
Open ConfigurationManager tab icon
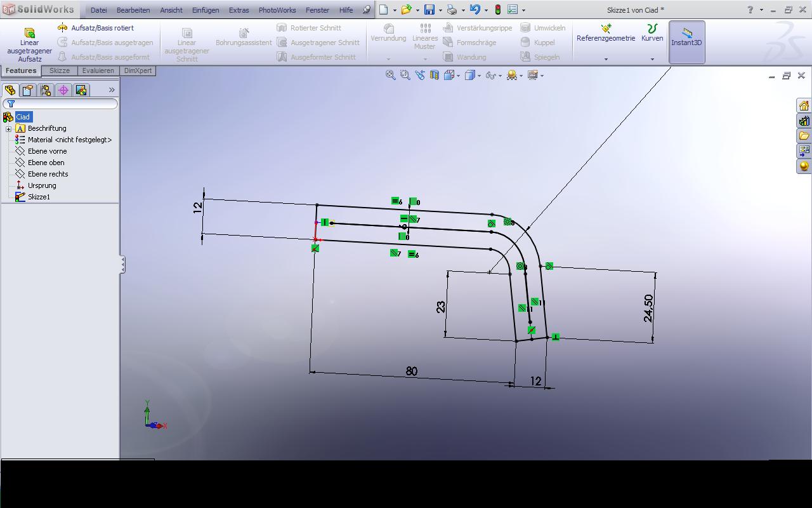[46, 90]
